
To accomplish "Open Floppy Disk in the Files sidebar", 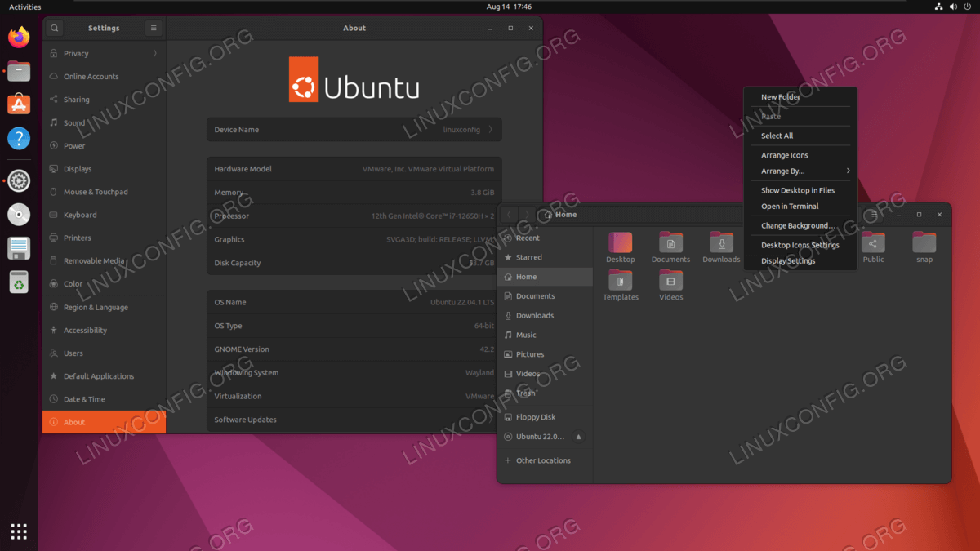I will (x=545, y=417).
